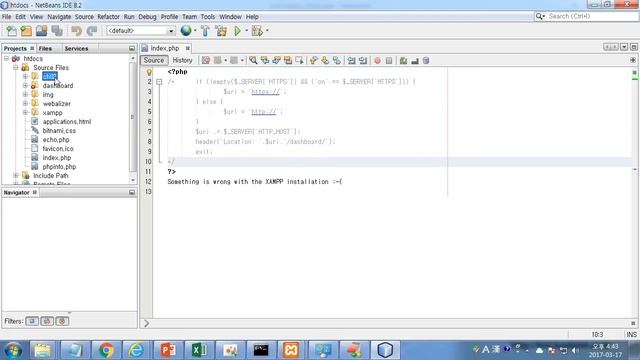Image resolution: width=640 pixels, height=360 pixels.
Task: Open the browser globe dropdown arrow
Action: click(x=195, y=31)
